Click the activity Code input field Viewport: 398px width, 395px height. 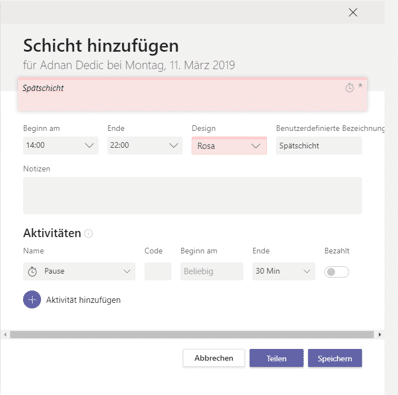[x=158, y=271]
